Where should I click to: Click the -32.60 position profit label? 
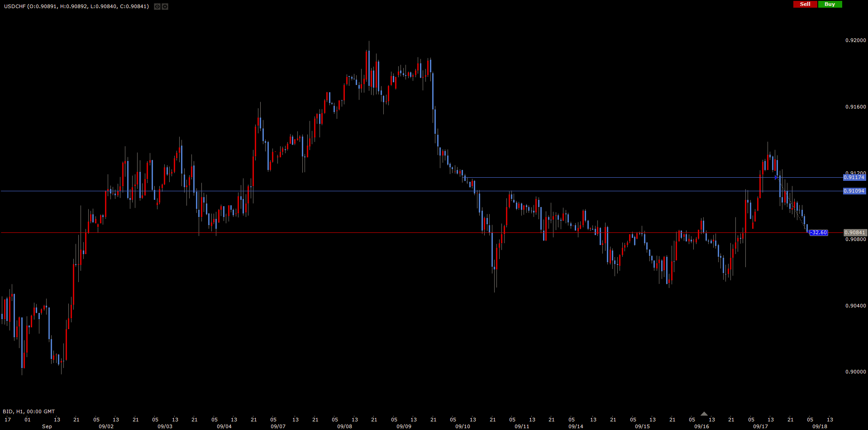click(x=818, y=233)
